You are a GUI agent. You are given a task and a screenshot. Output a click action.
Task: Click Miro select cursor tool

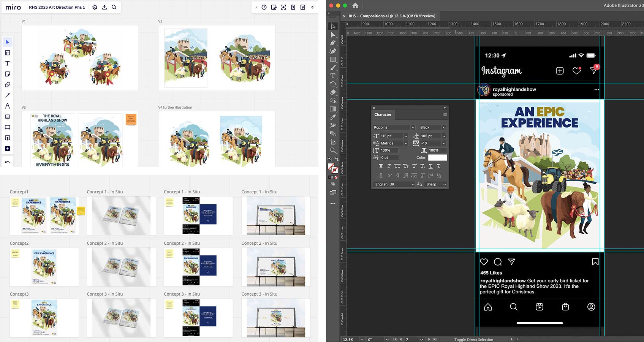click(x=7, y=42)
